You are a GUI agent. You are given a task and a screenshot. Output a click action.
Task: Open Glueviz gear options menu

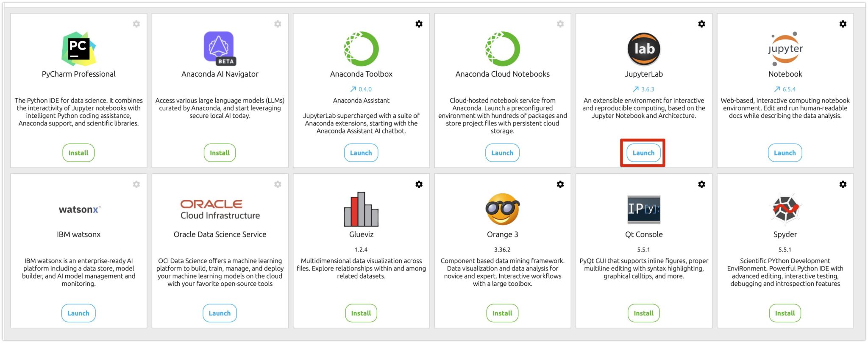(419, 184)
